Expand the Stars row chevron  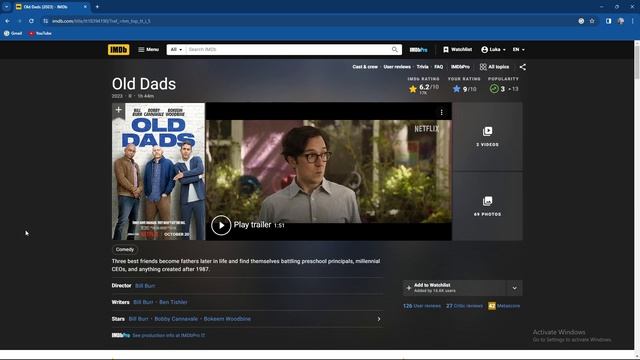379,319
